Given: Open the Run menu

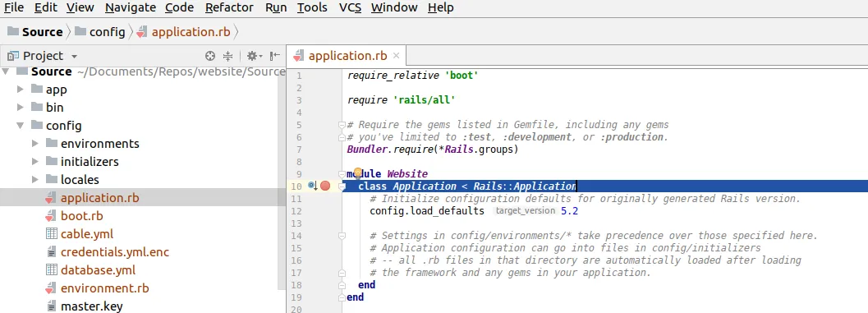Looking at the screenshot, I should 276,7.
